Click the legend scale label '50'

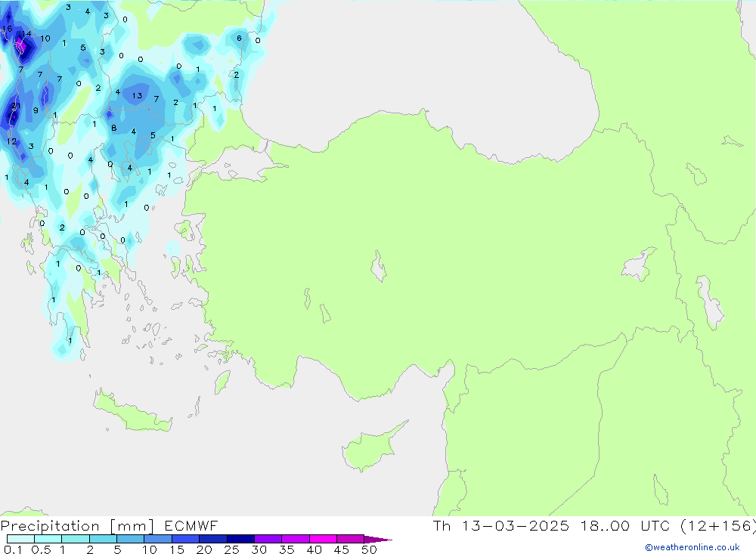[x=369, y=549]
